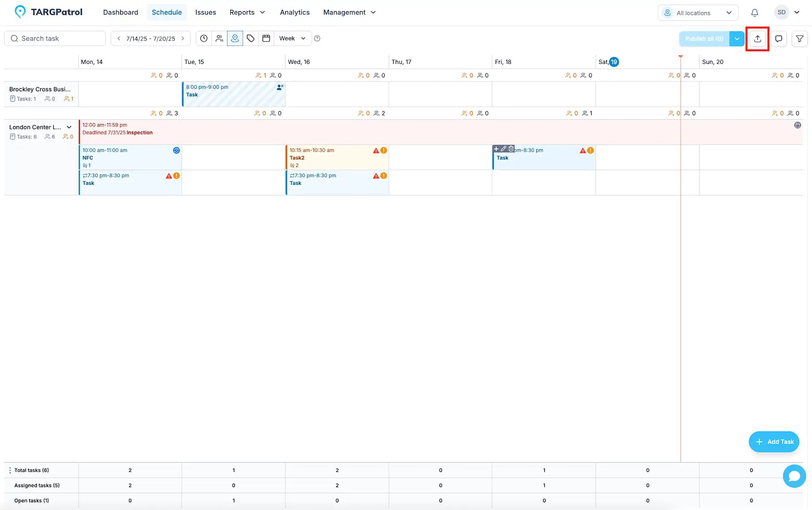Open the Analytics menu item

[x=294, y=12]
